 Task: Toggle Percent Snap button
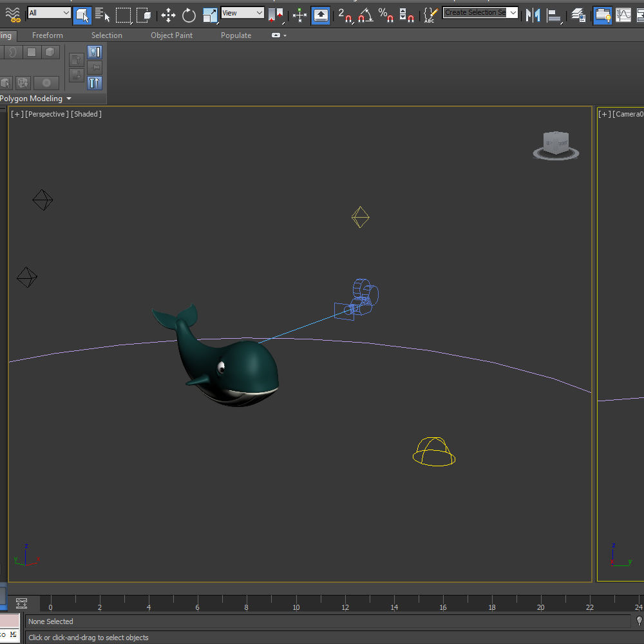[x=386, y=15]
